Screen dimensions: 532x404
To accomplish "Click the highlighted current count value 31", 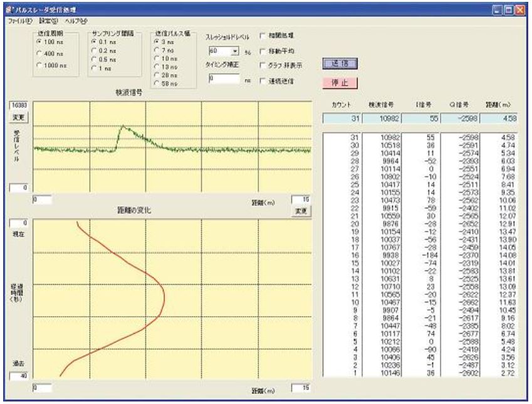I will coord(342,118).
